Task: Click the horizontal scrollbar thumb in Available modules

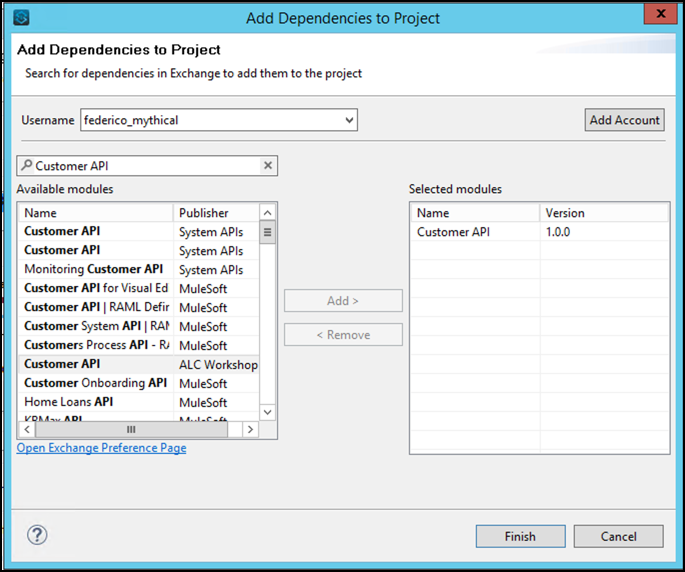Action: (131, 430)
